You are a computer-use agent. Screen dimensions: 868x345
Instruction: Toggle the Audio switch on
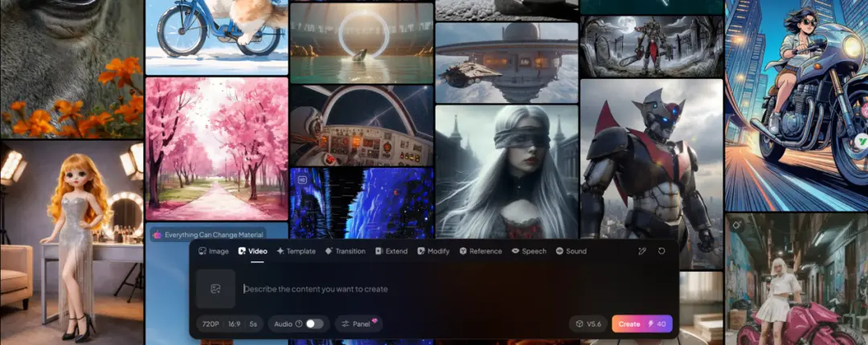point(314,324)
